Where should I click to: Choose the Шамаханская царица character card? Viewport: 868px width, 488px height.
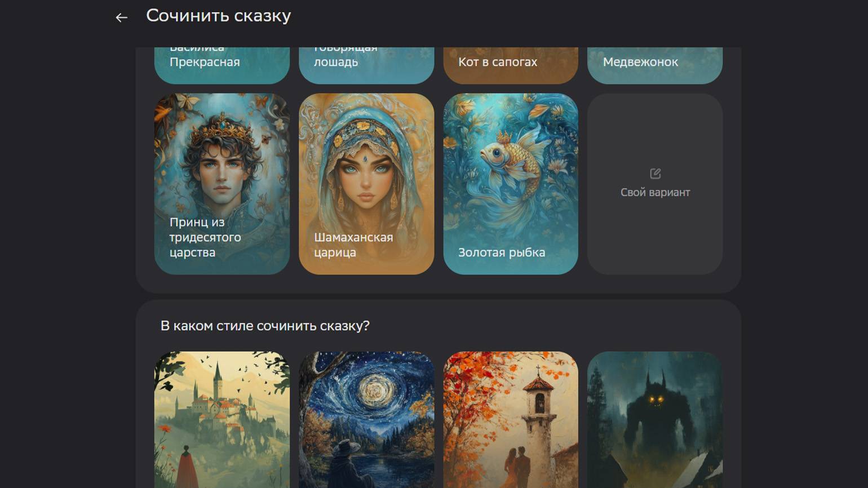pos(366,184)
